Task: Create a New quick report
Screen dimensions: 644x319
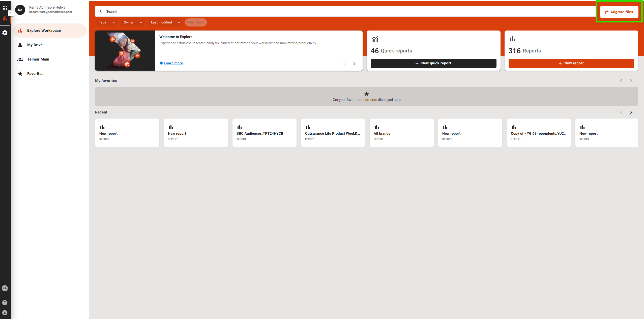Action: coord(433,63)
